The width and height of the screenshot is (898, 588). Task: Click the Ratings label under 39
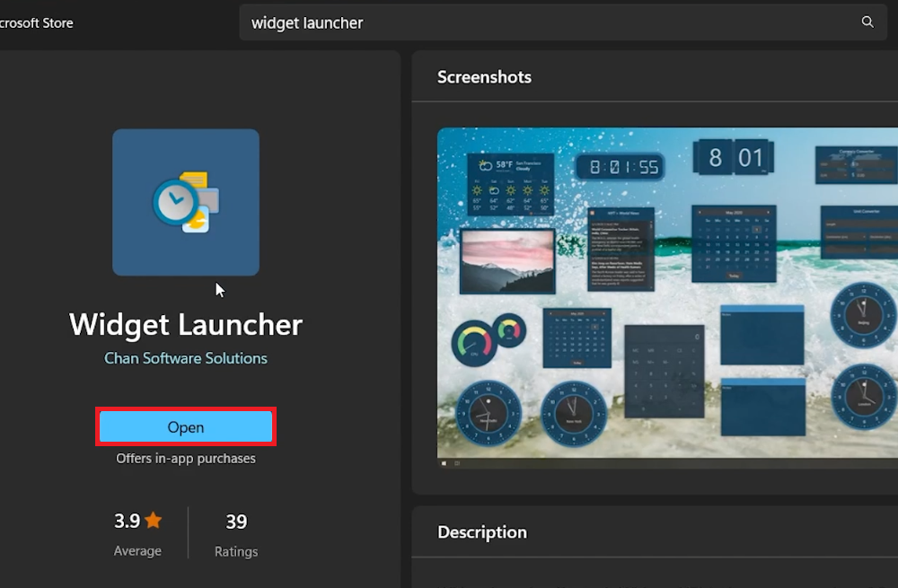(236, 551)
